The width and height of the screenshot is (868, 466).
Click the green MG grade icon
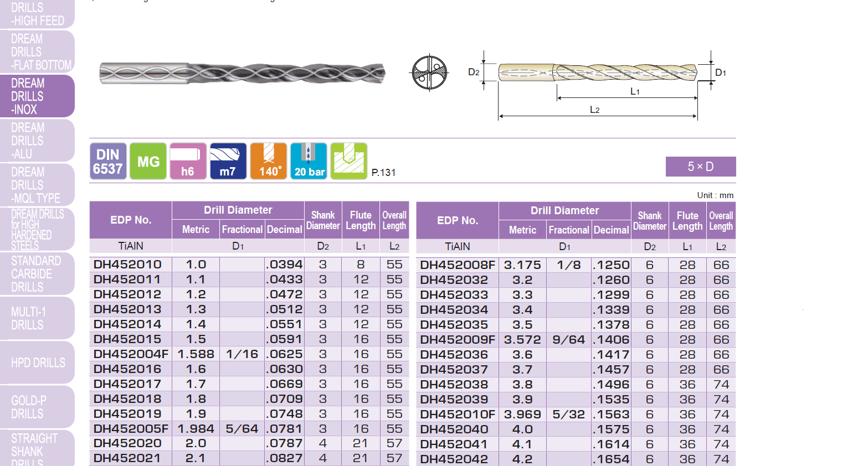click(x=148, y=161)
